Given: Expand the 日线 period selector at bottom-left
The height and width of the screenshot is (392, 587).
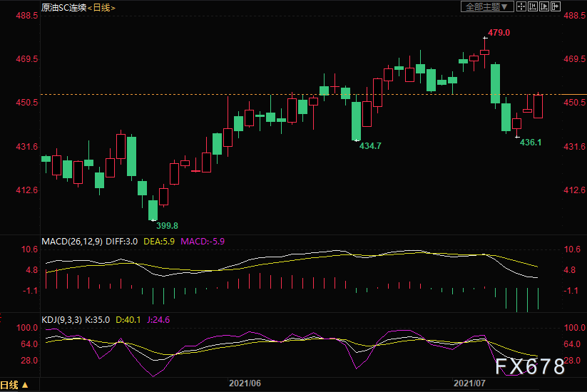Looking at the screenshot, I should (x=15, y=385).
